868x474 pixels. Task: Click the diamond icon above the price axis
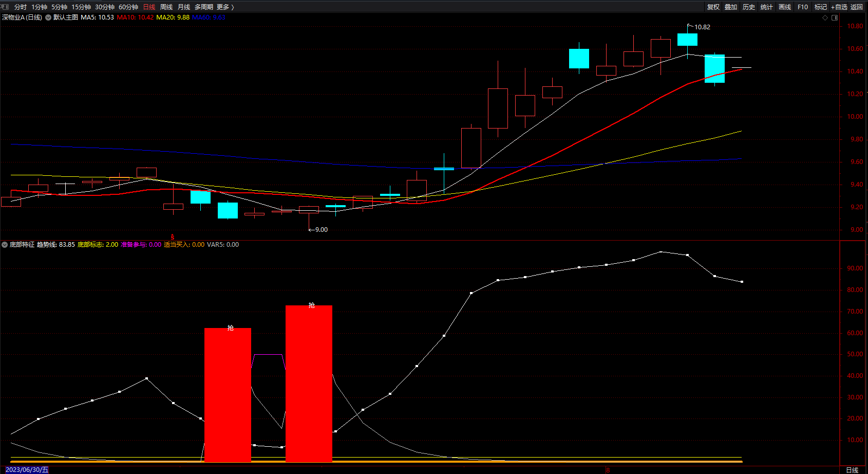coord(825,17)
